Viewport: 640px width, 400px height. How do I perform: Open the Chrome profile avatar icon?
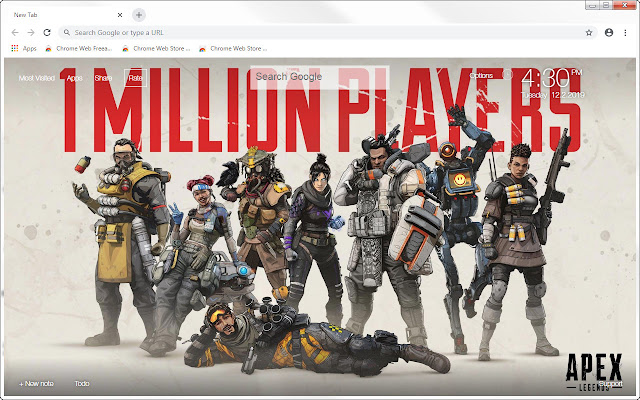pos(609,33)
